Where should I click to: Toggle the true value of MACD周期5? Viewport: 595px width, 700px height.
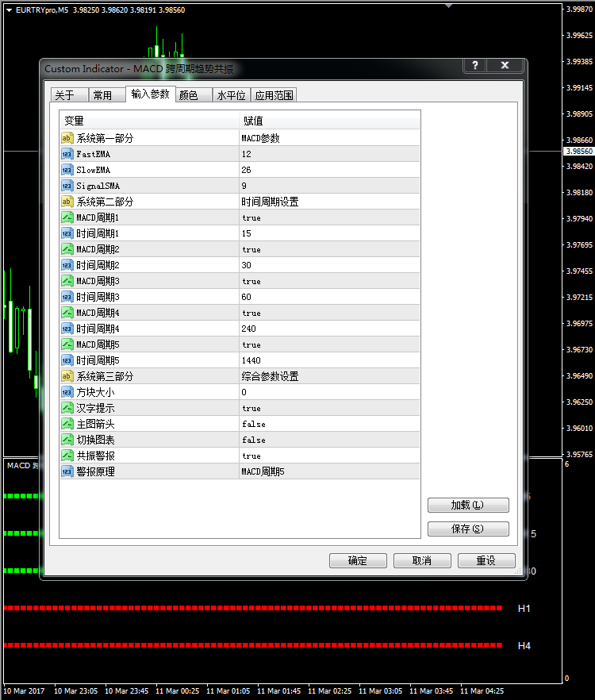329,344
